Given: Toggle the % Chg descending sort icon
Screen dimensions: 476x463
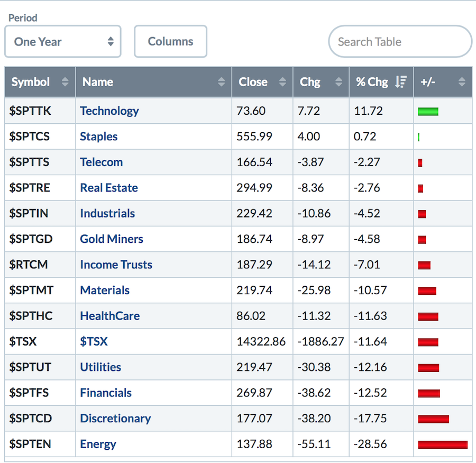Looking at the screenshot, I should (x=401, y=82).
